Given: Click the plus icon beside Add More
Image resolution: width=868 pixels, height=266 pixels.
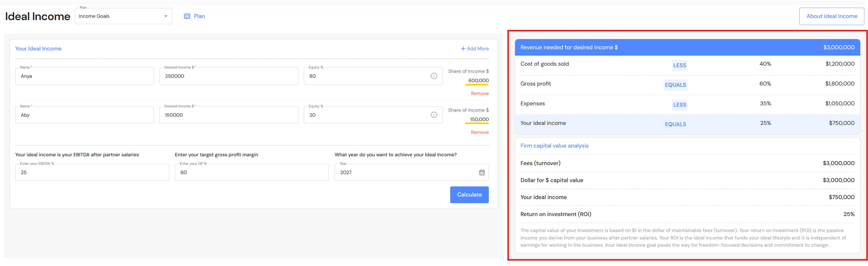Looking at the screenshot, I should [x=463, y=49].
